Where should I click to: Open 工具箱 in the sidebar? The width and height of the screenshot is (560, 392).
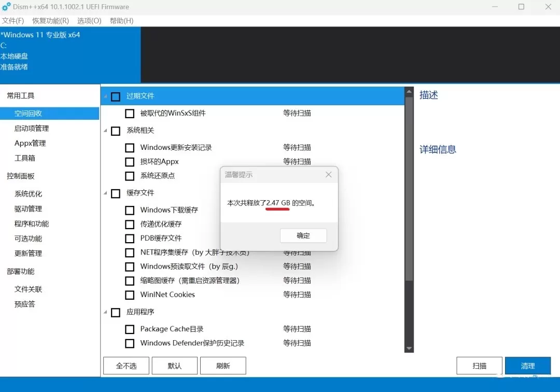coord(25,158)
